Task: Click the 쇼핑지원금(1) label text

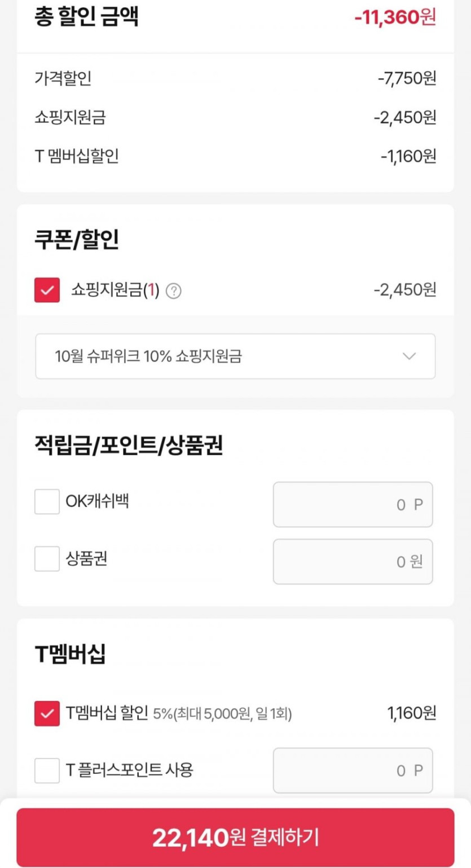Action: (115, 290)
